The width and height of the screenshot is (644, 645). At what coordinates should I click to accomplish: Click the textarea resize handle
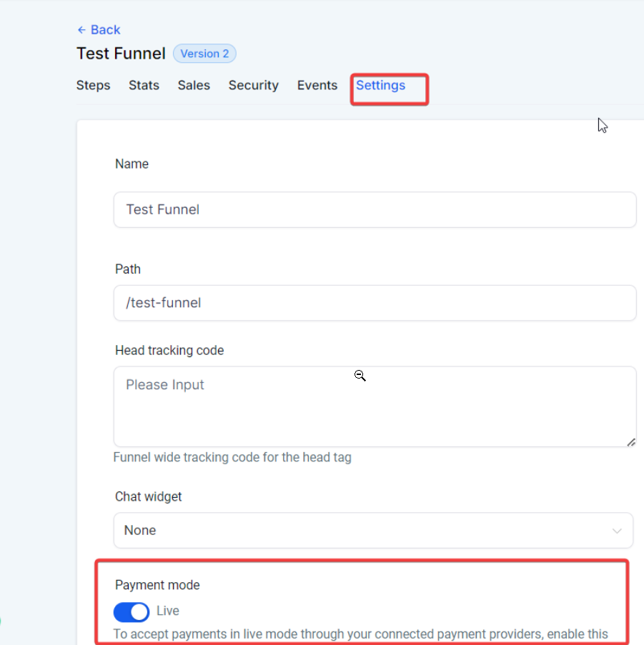coord(631,443)
